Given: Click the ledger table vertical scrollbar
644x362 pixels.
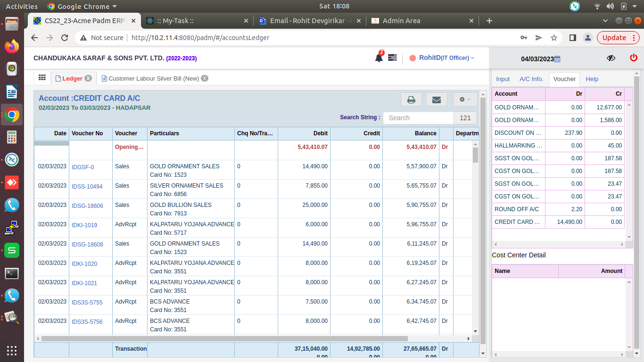Looking at the screenshot, I should (x=475, y=155).
